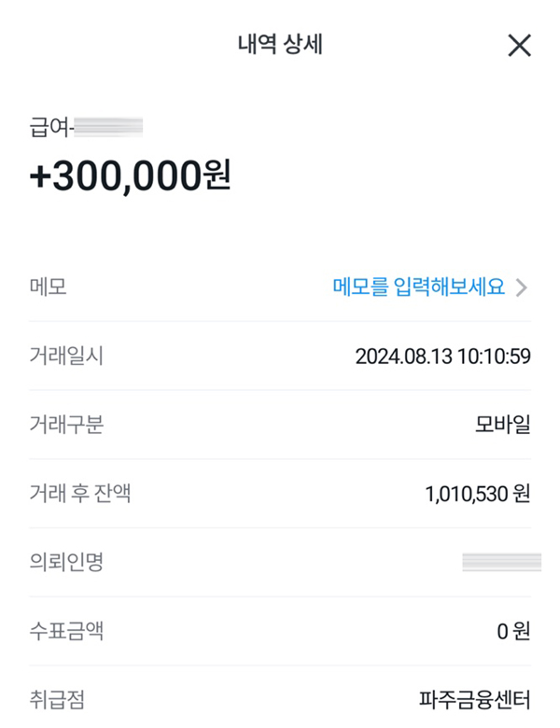Tap the 파주금융센터 branch value
This screenshot has height=728, width=560.
474,699
